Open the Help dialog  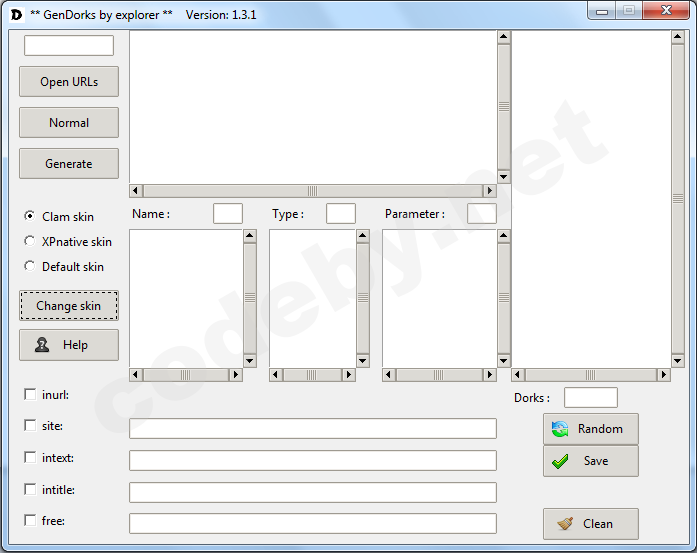point(69,345)
